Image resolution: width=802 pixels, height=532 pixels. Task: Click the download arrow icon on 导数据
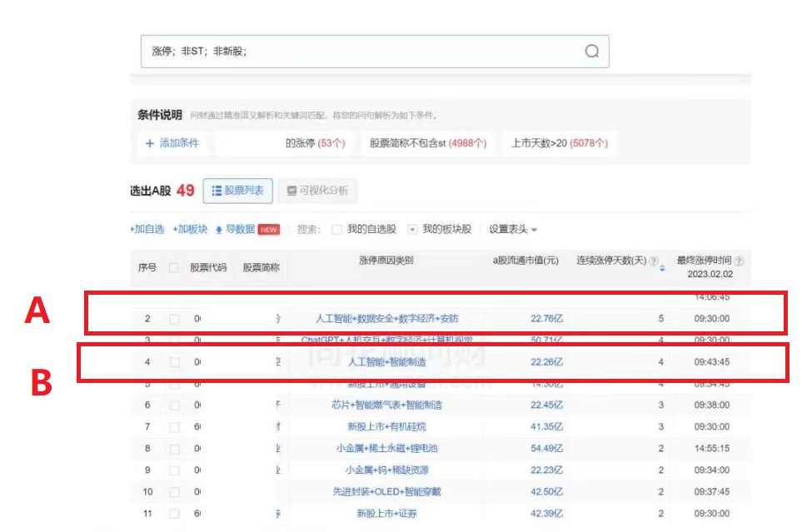(218, 228)
